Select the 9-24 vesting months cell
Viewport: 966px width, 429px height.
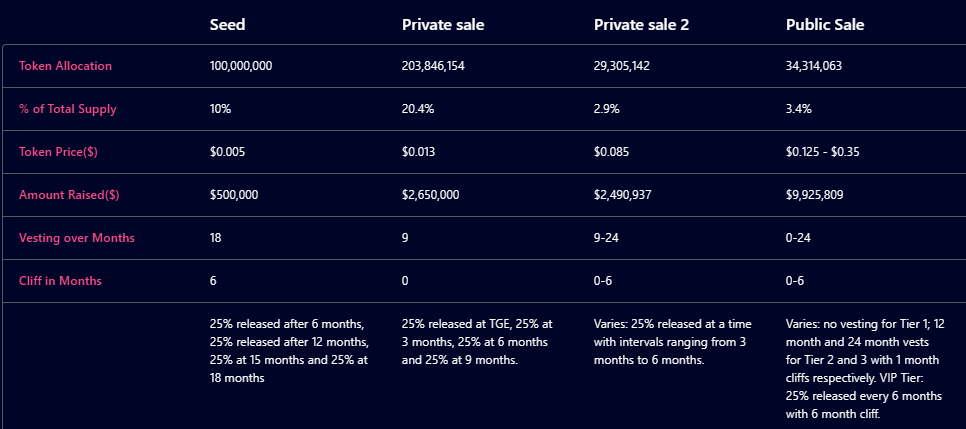pos(606,238)
